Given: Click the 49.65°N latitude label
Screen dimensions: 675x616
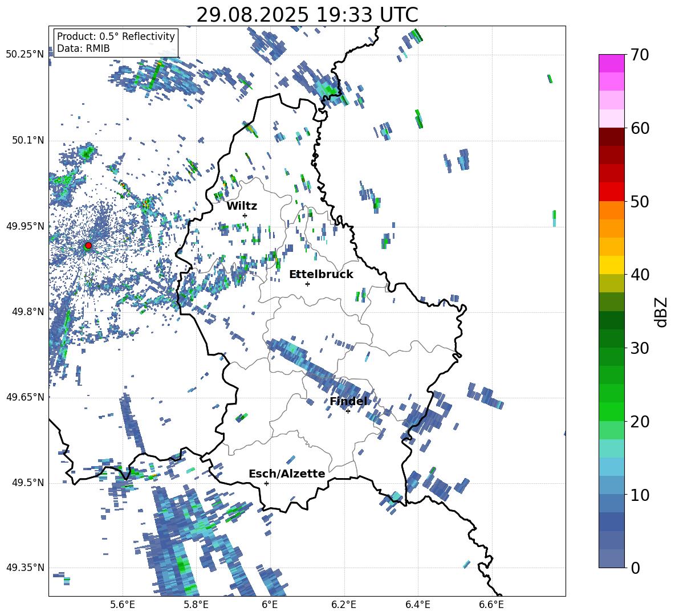Looking at the screenshot, I should tap(25, 397).
